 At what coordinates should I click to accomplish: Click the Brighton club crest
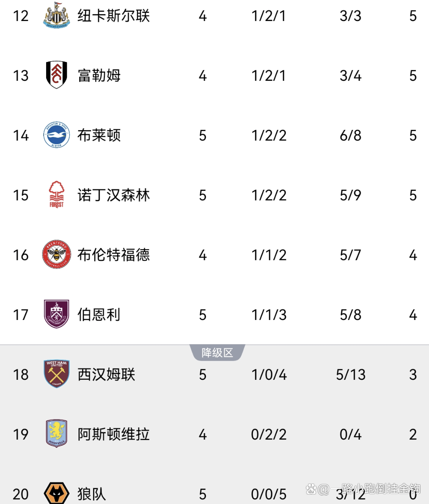click(x=57, y=135)
